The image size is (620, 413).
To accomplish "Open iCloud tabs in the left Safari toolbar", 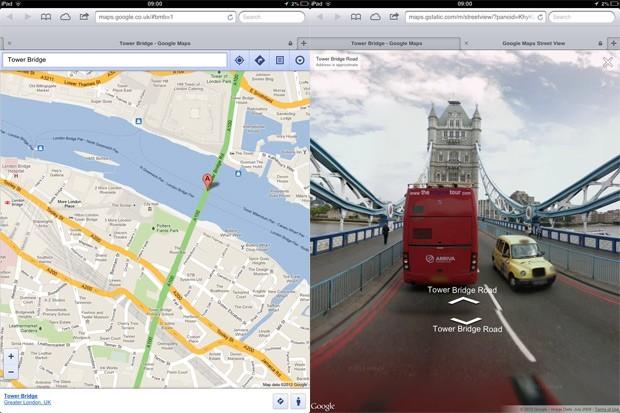I will [x=66, y=17].
